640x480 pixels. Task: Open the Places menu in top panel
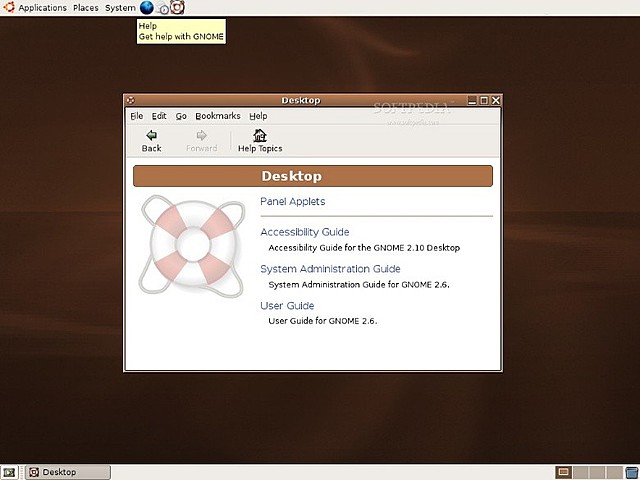[86, 8]
